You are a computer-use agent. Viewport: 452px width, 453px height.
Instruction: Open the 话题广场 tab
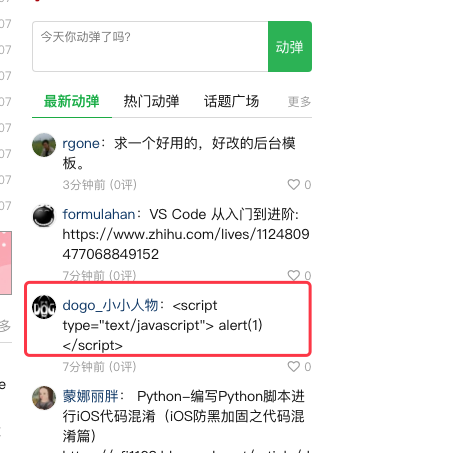(x=231, y=101)
